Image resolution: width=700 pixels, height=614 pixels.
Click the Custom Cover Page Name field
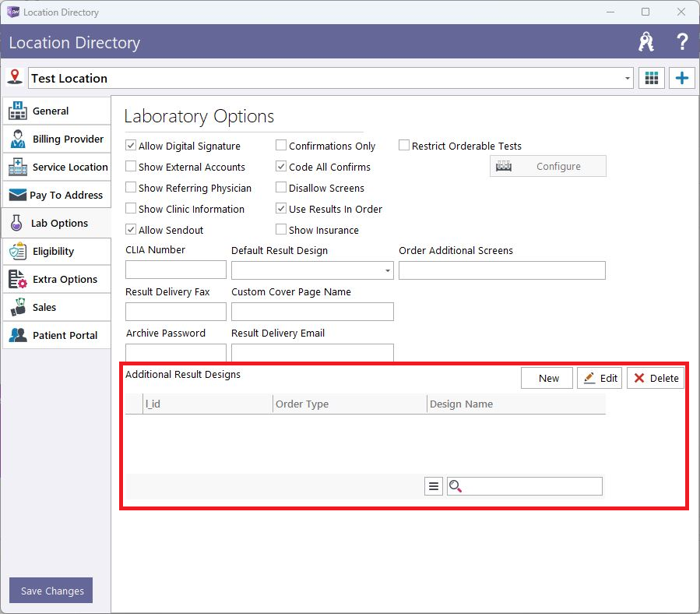[312, 312]
